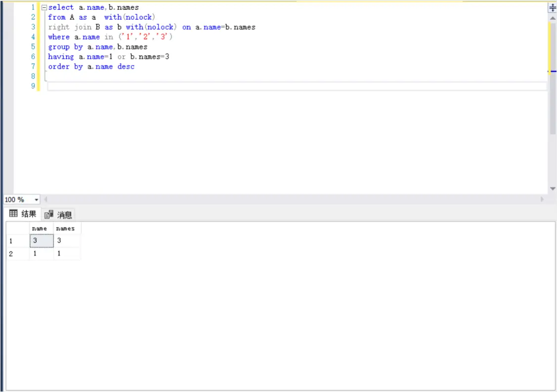Click 'right' keyword on line 3

click(59, 27)
